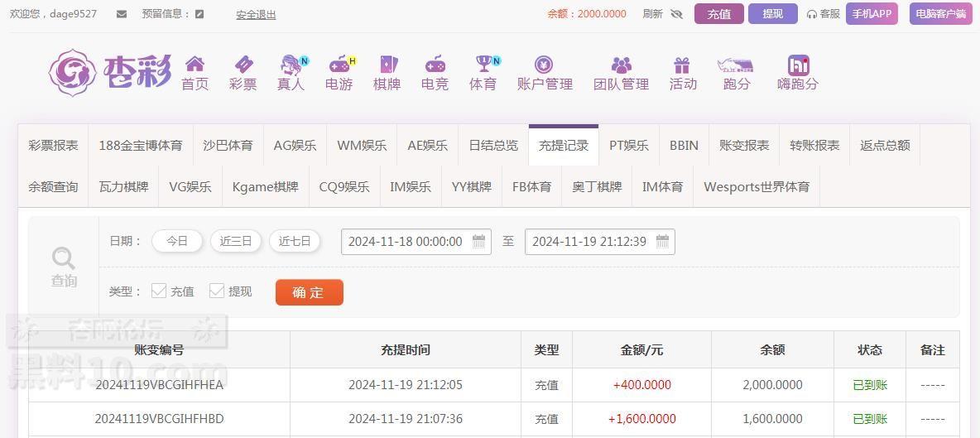Switch to the 余额查询 tab
The image size is (980, 438).
pos(53,186)
